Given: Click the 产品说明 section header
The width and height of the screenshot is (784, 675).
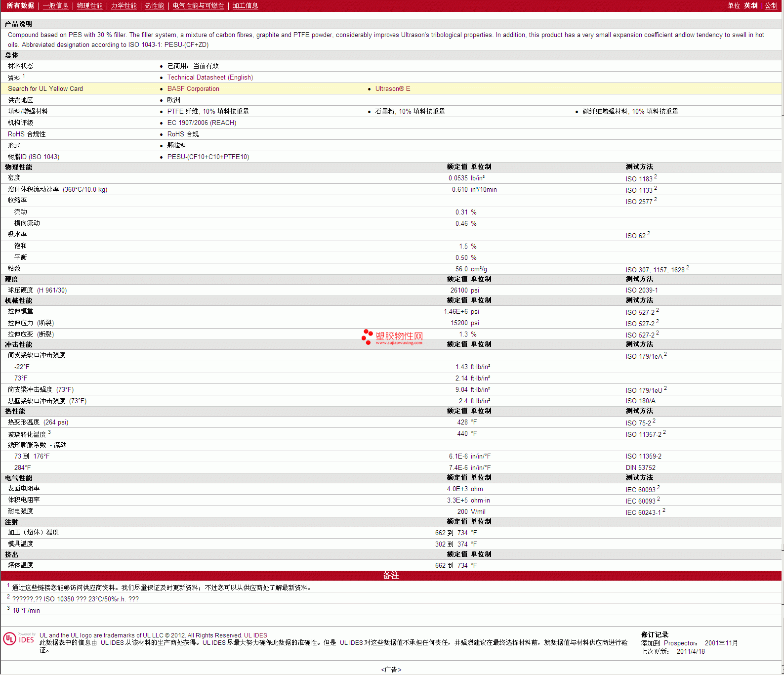Looking at the screenshot, I should point(18,24).
